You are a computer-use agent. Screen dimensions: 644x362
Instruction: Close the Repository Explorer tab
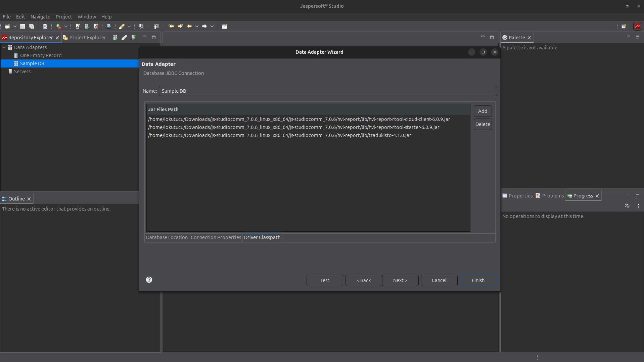[57, 38]
